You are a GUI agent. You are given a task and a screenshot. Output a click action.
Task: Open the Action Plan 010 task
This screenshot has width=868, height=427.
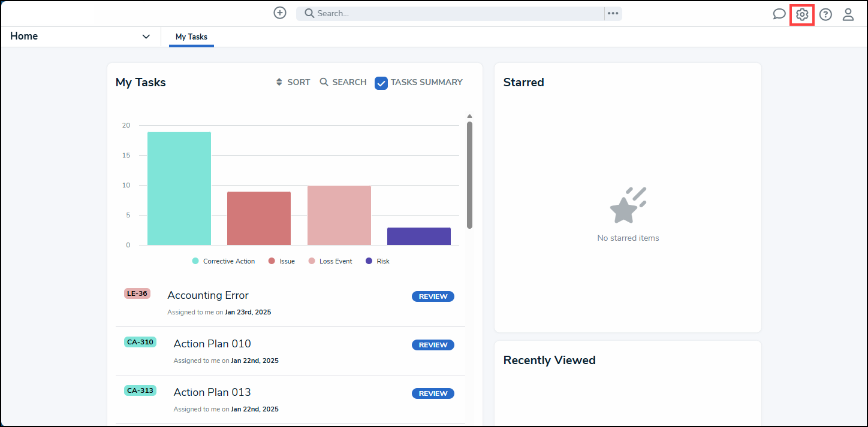pos(212,344)
